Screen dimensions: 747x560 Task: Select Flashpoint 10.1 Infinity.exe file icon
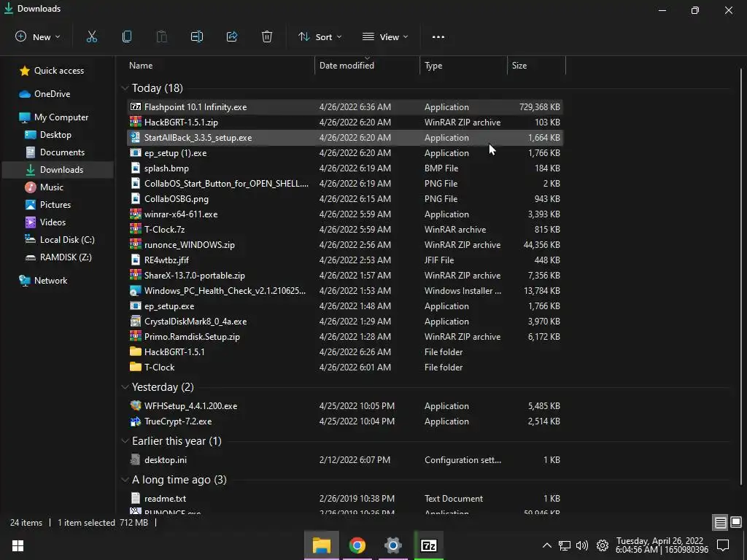tap(135, 107)
